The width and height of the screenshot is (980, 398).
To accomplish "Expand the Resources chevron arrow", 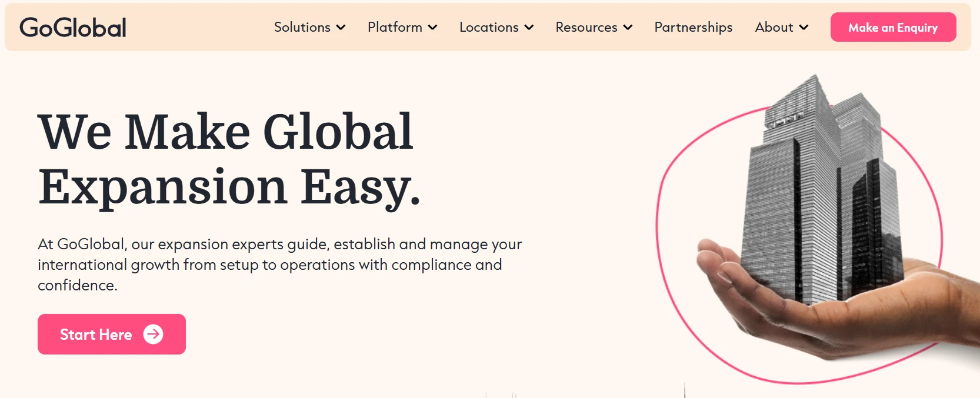I will pyautogui.click(x=628, y=28).
